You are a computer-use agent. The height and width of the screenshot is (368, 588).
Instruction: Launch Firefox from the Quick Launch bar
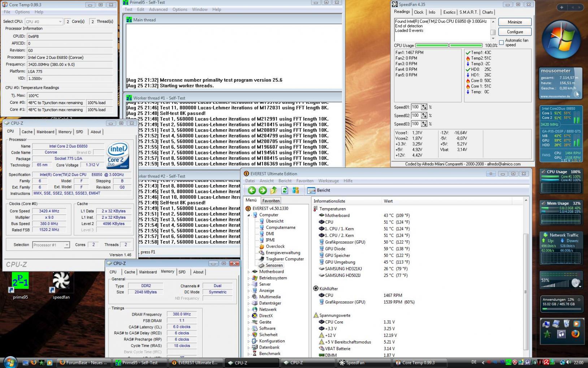(x=34, y=363)
